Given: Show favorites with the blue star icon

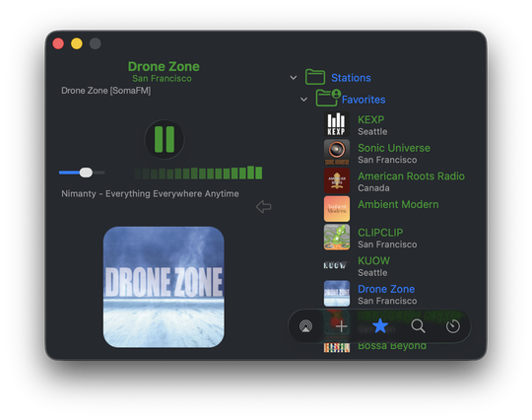Looking at the screenshot, I should (x=380, y=326).
